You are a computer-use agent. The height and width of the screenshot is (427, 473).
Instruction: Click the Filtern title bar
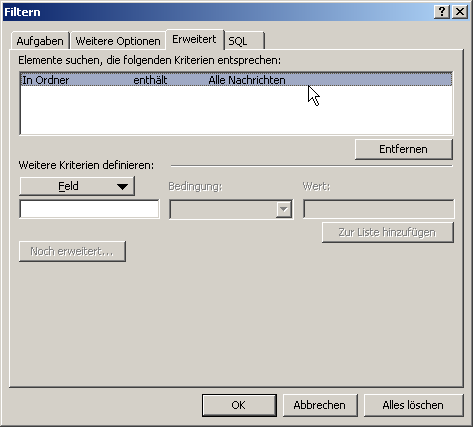coord(217,12)
